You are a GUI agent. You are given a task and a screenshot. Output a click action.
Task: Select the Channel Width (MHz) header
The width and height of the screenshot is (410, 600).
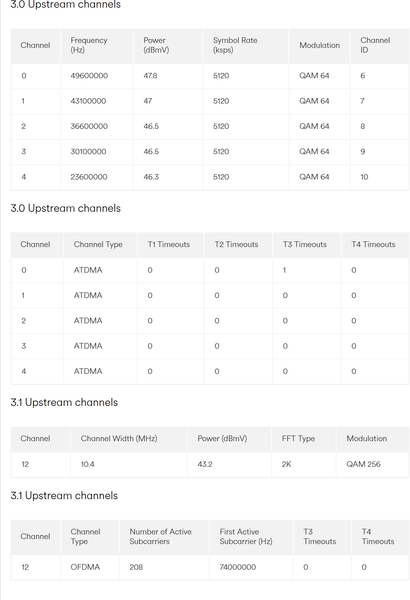119,439
